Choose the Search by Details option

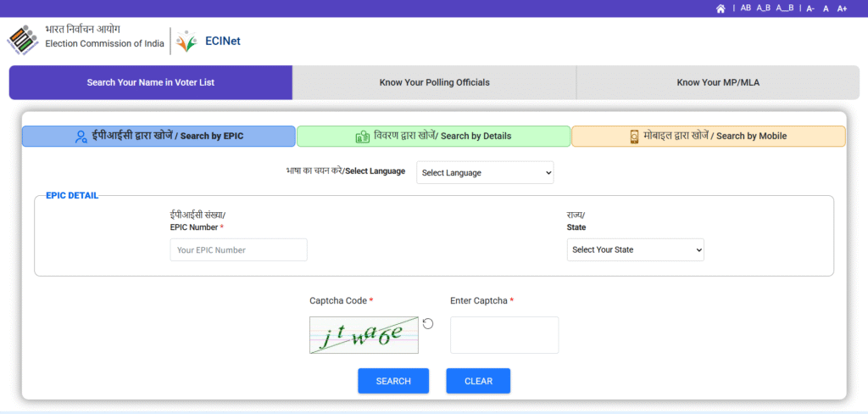pyautogui.click(x=433, y=136)
